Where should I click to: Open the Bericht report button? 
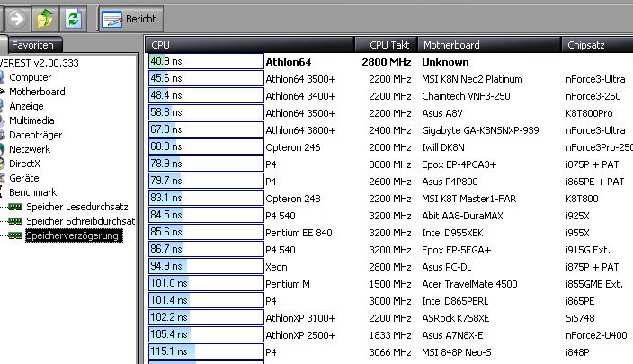tap(130, 19)
